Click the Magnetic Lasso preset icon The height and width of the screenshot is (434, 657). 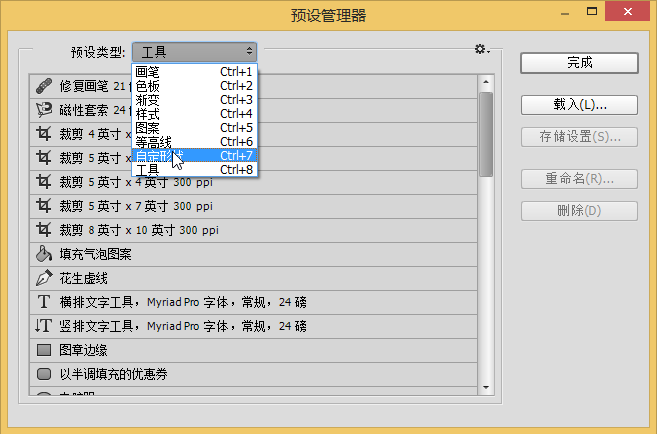coord(44,110)
